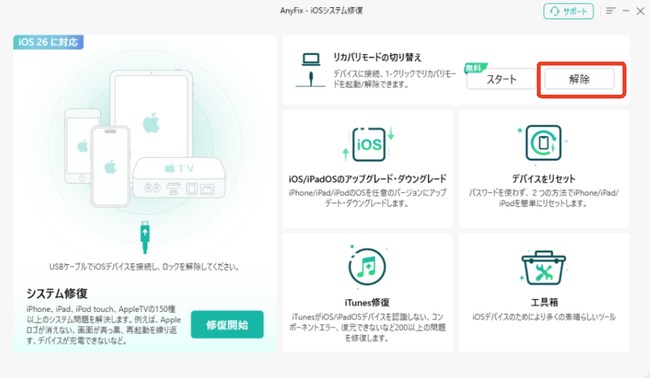Click the iOS 26 に対応 badge

tap(48, 42)
